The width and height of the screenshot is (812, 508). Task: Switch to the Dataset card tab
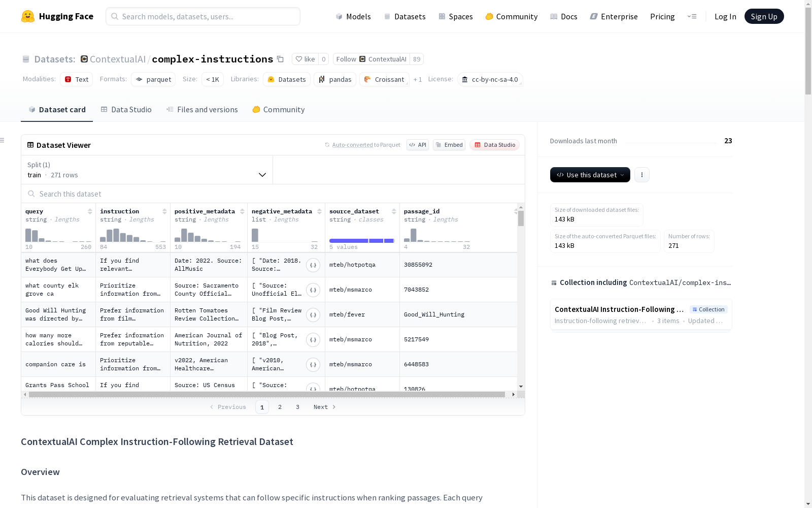(57, 110)
